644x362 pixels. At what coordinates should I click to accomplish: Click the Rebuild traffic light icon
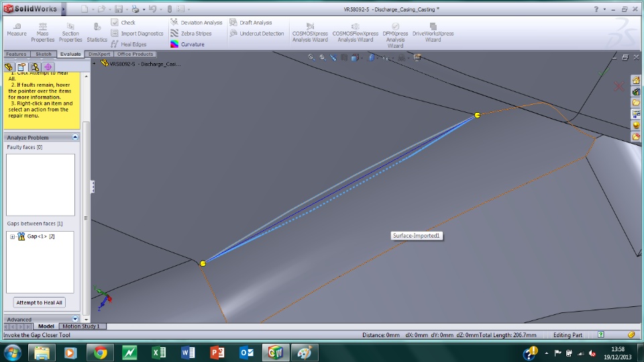(169, 9)
